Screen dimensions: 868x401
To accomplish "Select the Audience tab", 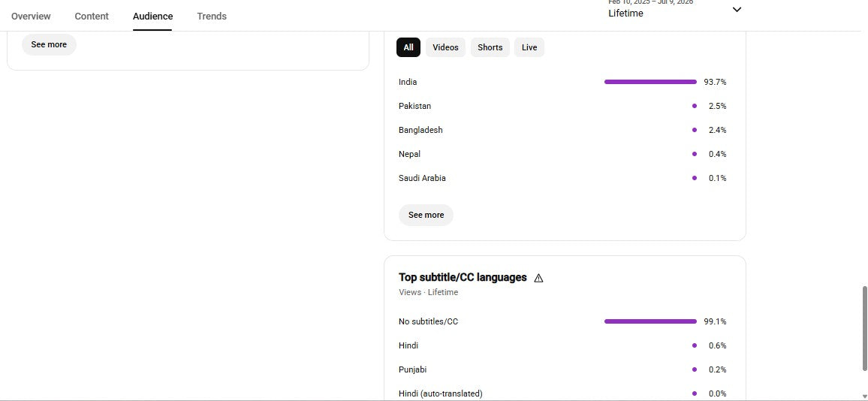I will (x=152, y=16).
